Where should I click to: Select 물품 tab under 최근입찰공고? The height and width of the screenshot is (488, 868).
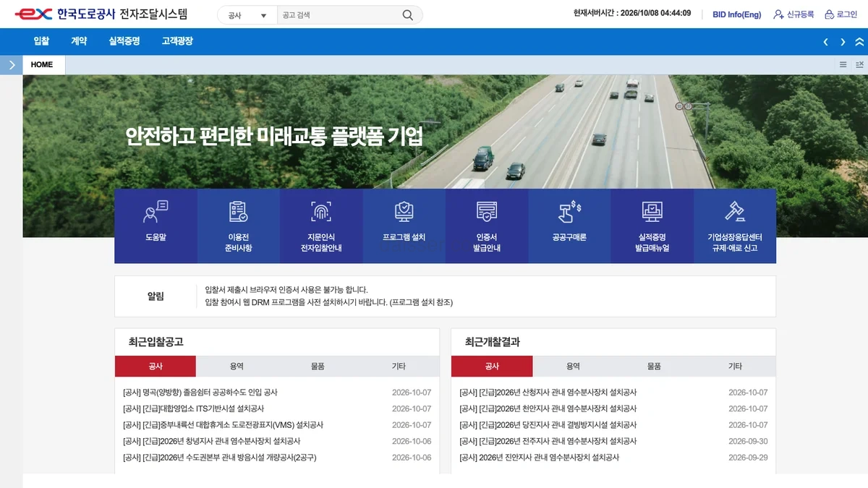318,367
